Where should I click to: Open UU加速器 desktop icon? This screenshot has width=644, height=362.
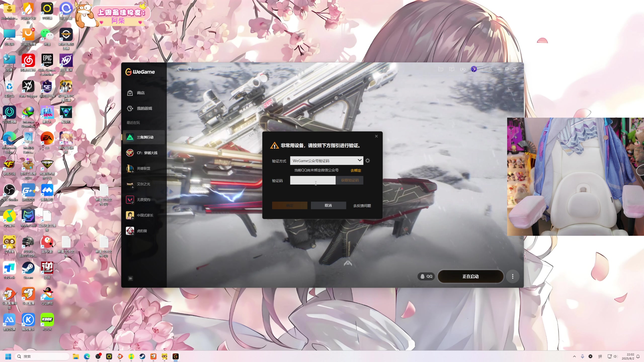tap(9, 115)
